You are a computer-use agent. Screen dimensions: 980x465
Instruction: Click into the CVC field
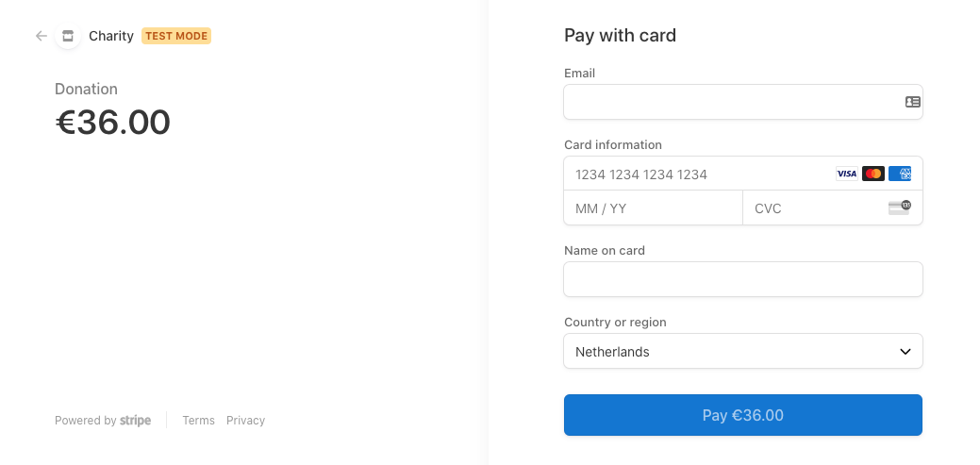(811, 208)
